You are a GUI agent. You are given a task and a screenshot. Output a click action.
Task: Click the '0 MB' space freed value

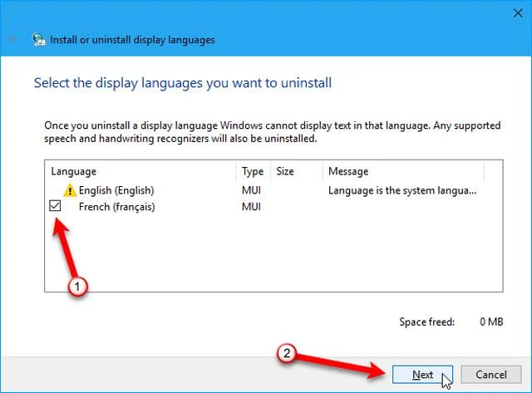click(x=491, y=322)
